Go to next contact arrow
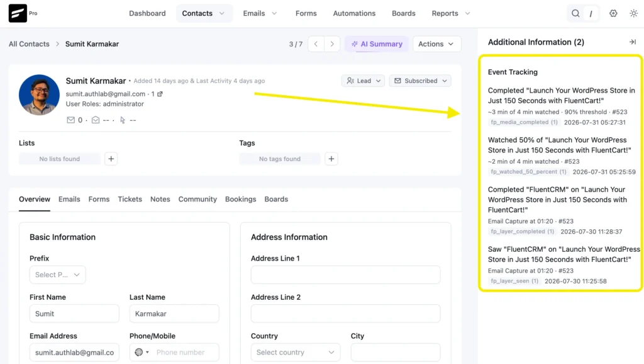Image resolution: width=644 pixels, height=364 pixels. pyautogui.click(x=332, y=44)
